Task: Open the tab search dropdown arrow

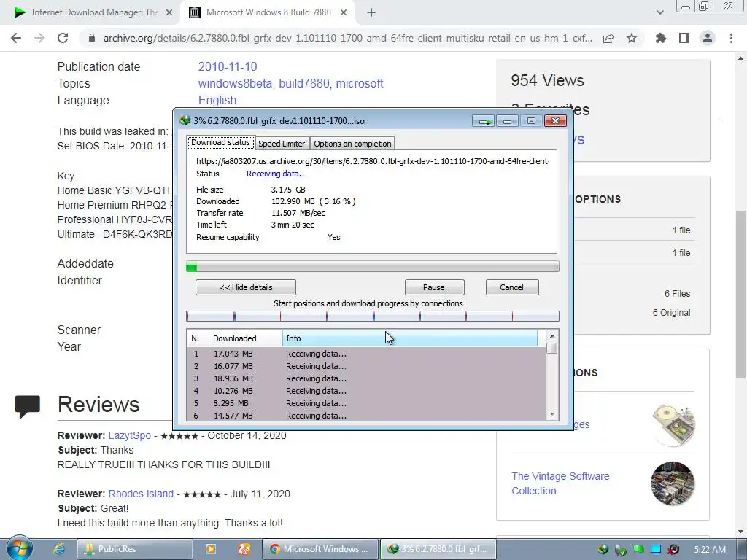Action: pos(659,13)
